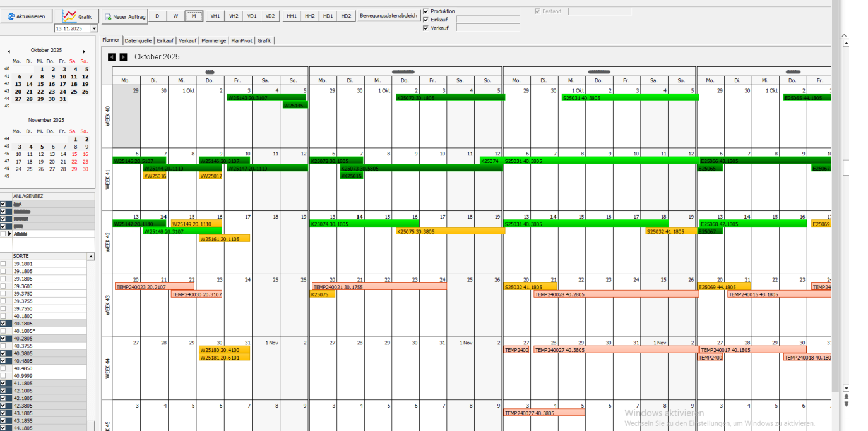Open the Grafik chart button in toolbar
868x431 pixels.
79,16
